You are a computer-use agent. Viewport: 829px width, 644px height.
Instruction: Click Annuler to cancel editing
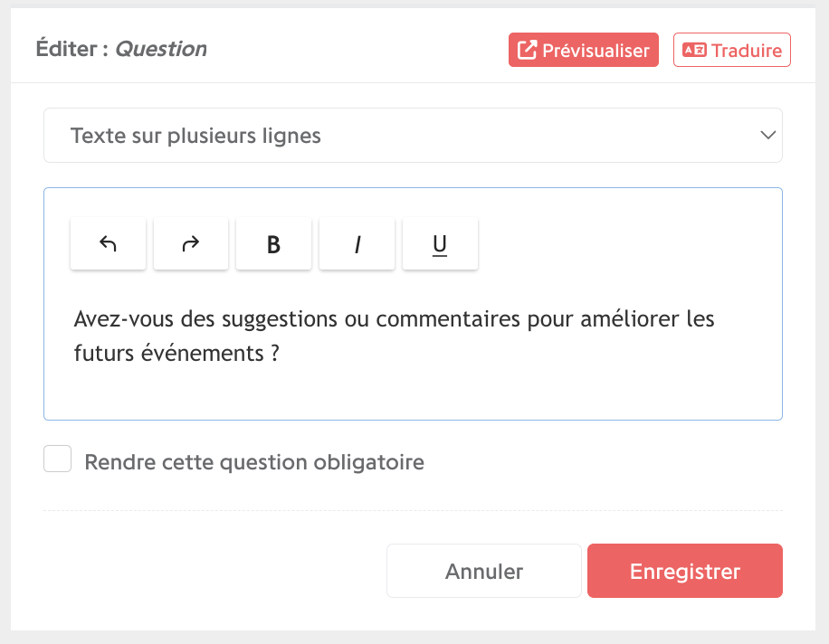click(x=484, y=571)
